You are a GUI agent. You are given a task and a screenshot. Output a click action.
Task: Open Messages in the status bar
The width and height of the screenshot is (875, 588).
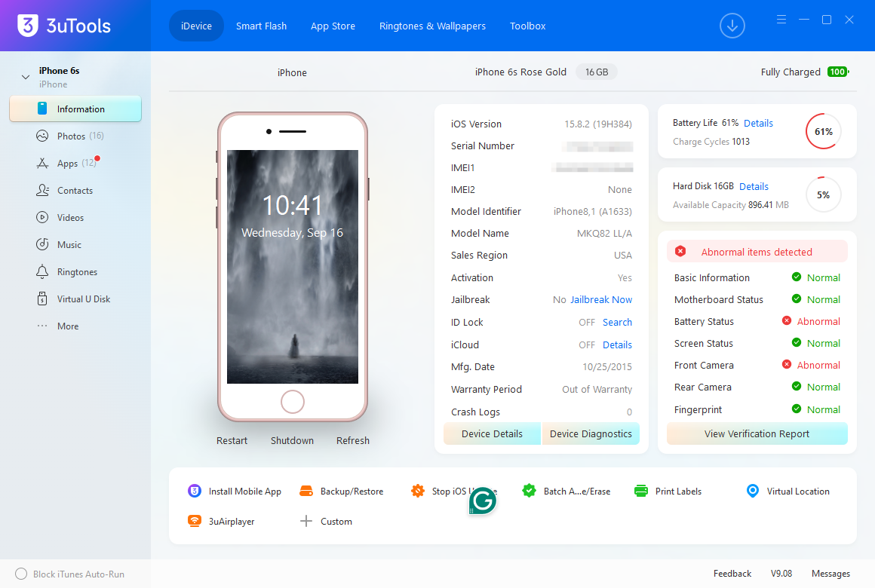(x=830, y=574)
